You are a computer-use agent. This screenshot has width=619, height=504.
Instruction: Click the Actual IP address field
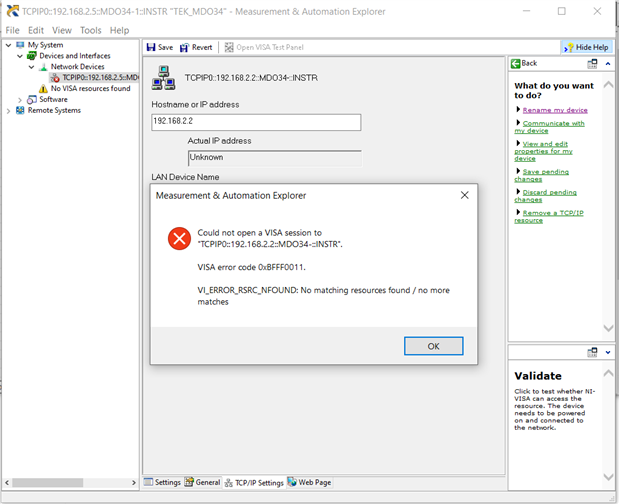275,158
